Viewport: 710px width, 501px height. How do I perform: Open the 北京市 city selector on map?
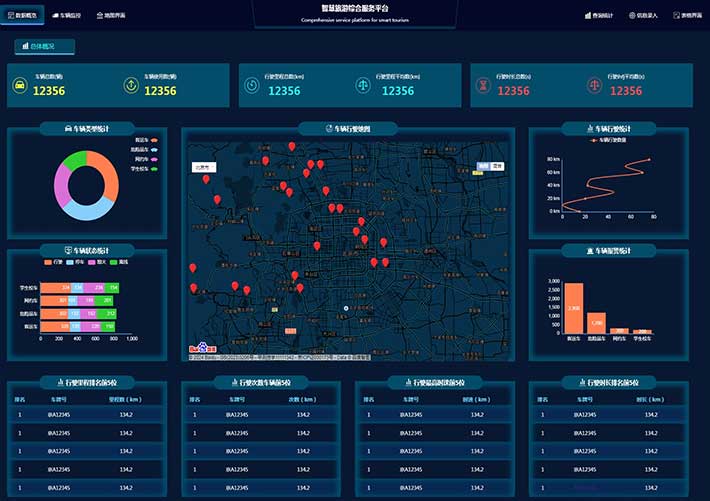(x=203, y=167)
